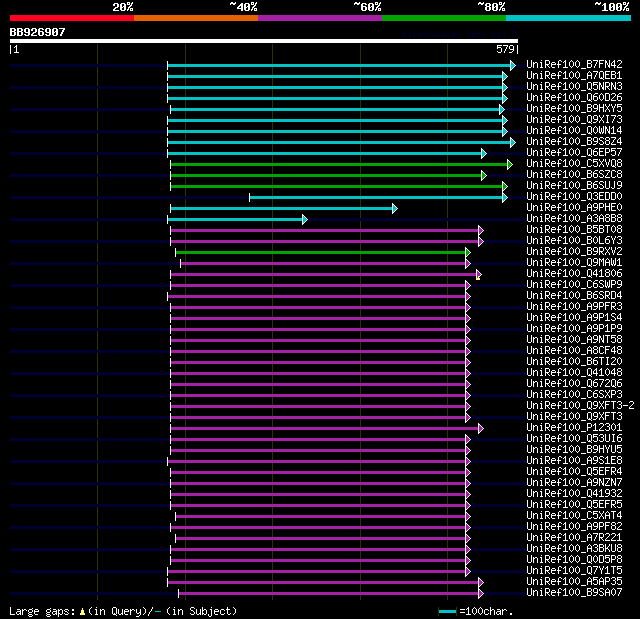Click the green B6SUJ9 alignment bar
640x619 pixels.
tap(337, 186)
